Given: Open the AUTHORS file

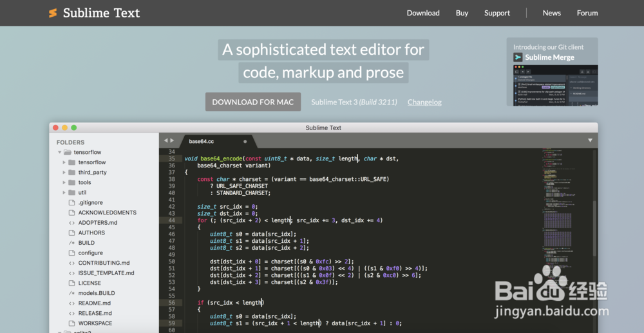Looking at the screenshot, I should pos(91,233).
